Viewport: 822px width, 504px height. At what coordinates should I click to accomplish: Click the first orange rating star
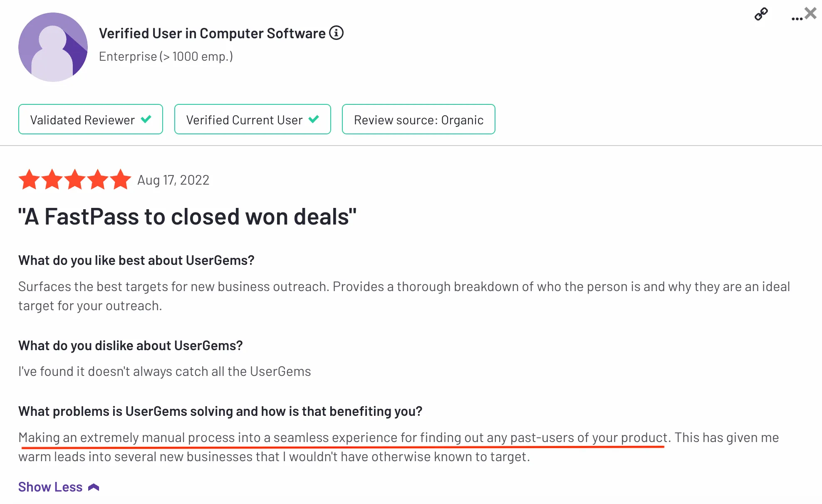pyautogui.click(x=30, y=180)
